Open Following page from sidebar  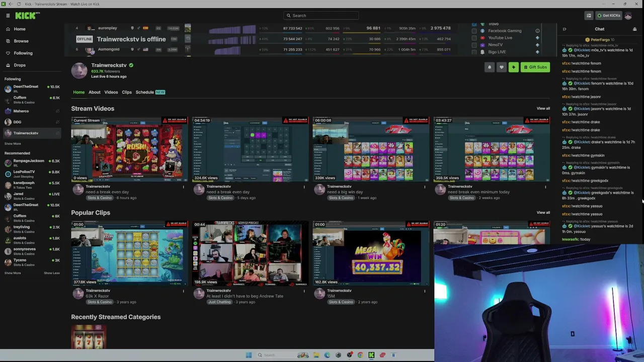point(23,53)
